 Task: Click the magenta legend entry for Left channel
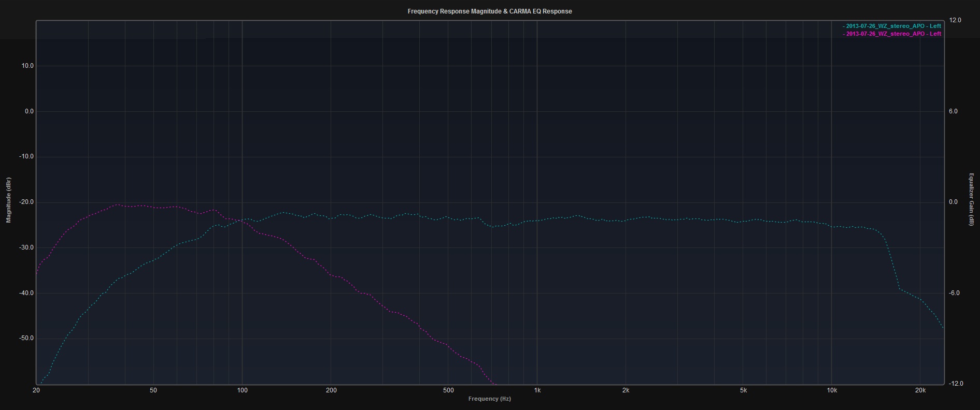pos(891,34)
